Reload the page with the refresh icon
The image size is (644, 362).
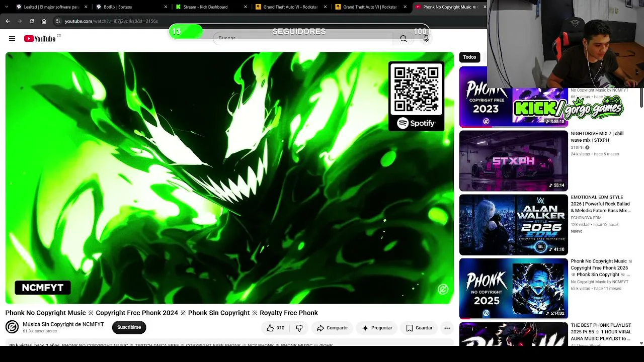pos(32,21)
